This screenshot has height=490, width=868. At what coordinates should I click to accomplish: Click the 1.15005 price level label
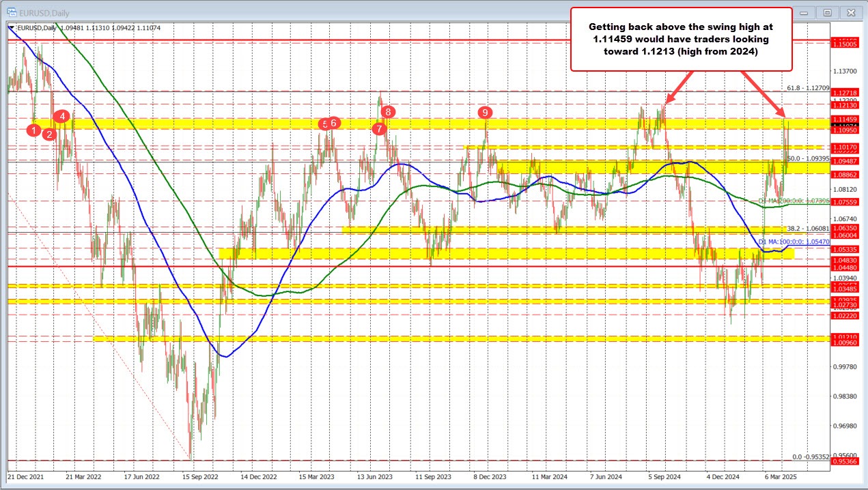(845, 43)
